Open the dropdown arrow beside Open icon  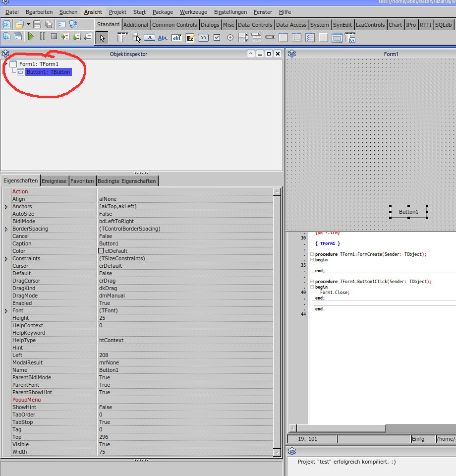[x=28, y=24]
